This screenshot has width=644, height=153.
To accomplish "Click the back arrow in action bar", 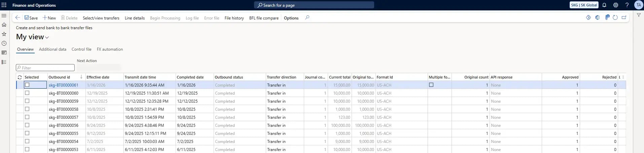I will 17,18.
